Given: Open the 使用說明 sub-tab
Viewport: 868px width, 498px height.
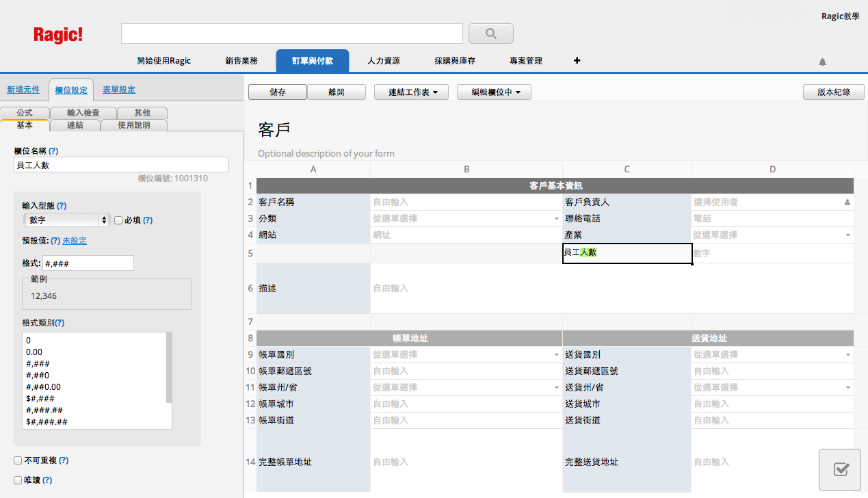Looking at the screenshot, I should tap(134, 125).
